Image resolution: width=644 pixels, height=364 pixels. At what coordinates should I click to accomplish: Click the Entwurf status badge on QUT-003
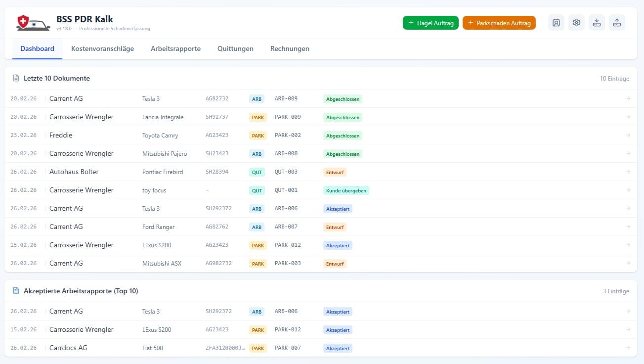[335, 172]
